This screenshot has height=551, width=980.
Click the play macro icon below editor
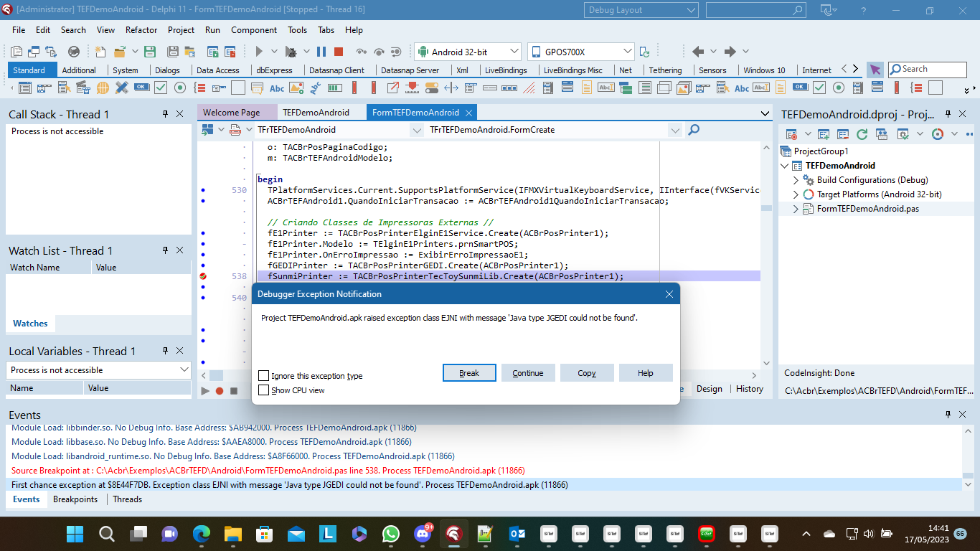(205, 391)
